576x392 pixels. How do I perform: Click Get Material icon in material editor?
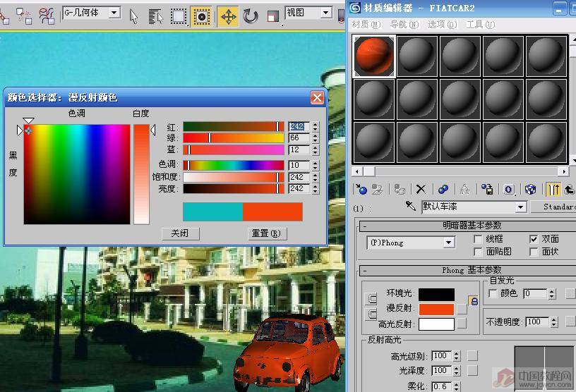click(x=361, y=189)
